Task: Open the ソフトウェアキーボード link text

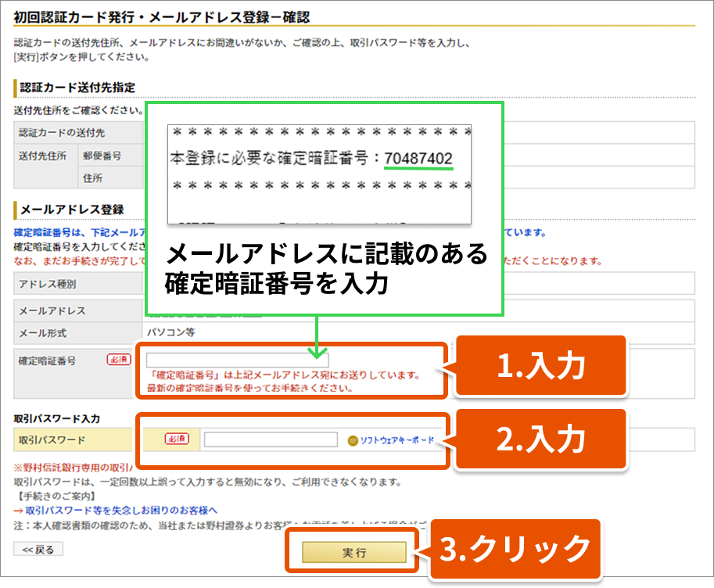Action: [x=396, y=440]
